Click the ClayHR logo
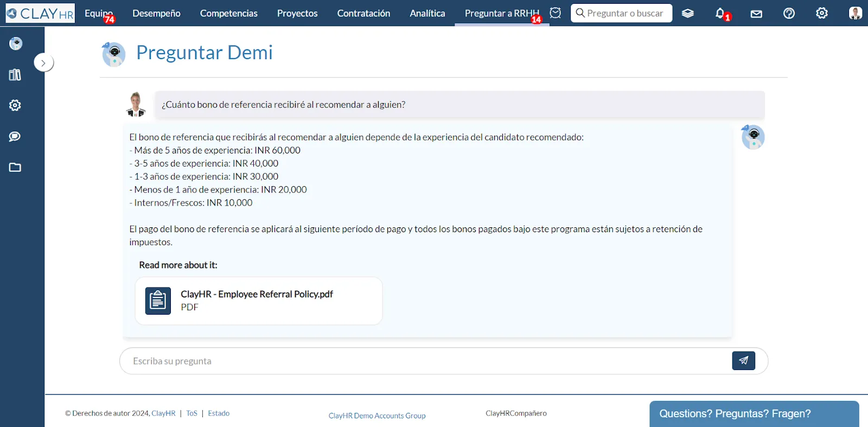This screenshot has height=427, width=868. point(40,13)
